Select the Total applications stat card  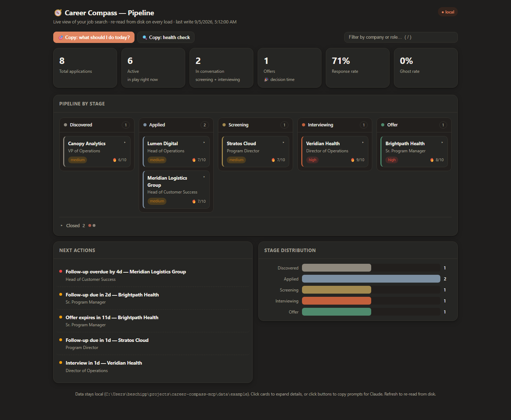pyautogui.click(x=85, y=68)
